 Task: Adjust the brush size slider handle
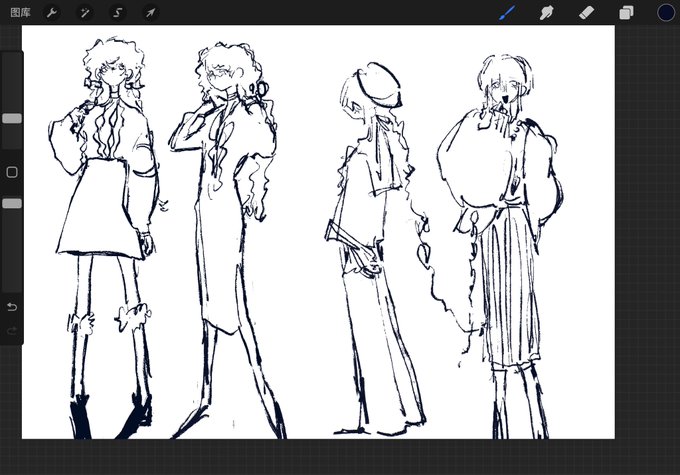(12, 118)
